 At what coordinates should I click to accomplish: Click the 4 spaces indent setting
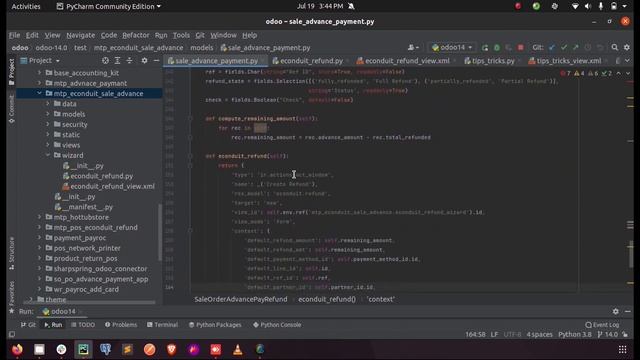click(x=539, y=334)
